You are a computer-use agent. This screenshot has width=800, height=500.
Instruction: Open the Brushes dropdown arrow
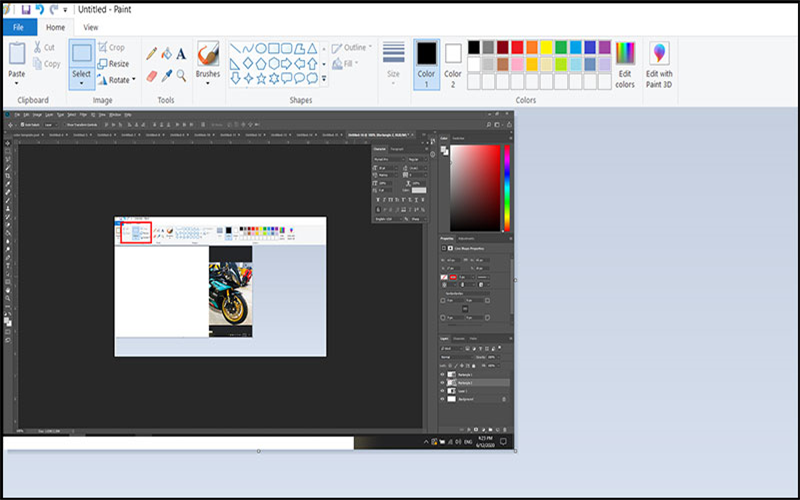click(208, 84)
